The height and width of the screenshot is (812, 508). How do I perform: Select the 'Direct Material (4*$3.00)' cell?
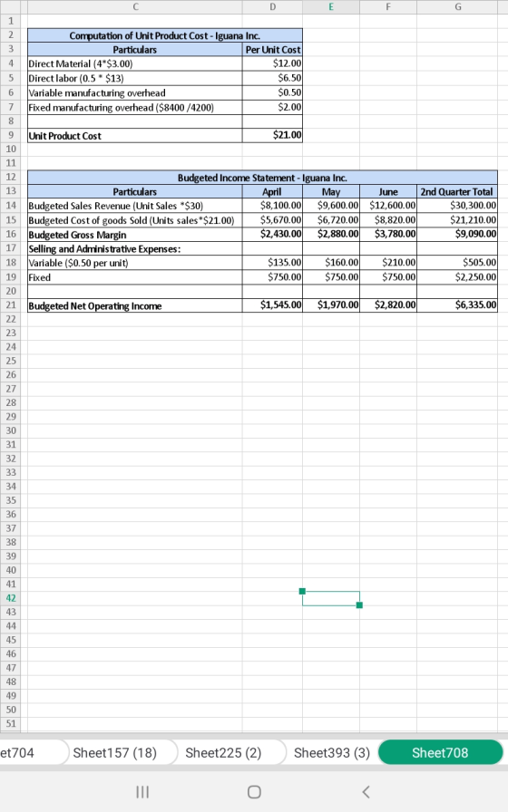tap(135, 63)
